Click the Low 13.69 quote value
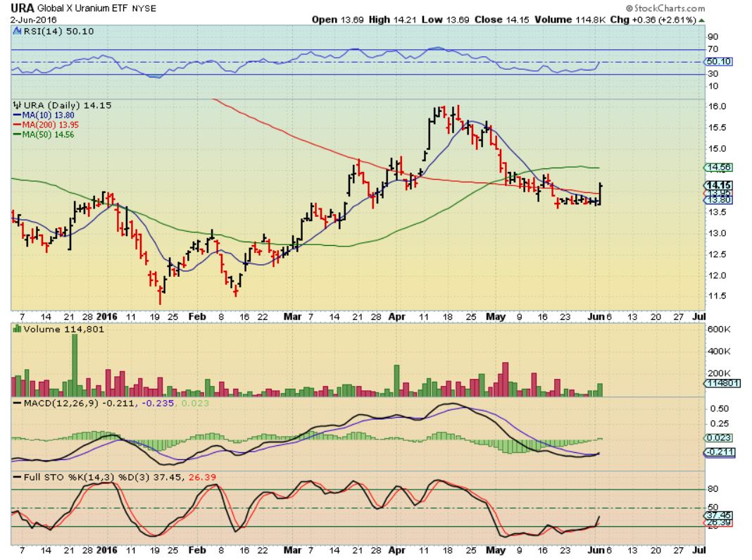Screen dimensions: 752x560 tap(445, 20)
